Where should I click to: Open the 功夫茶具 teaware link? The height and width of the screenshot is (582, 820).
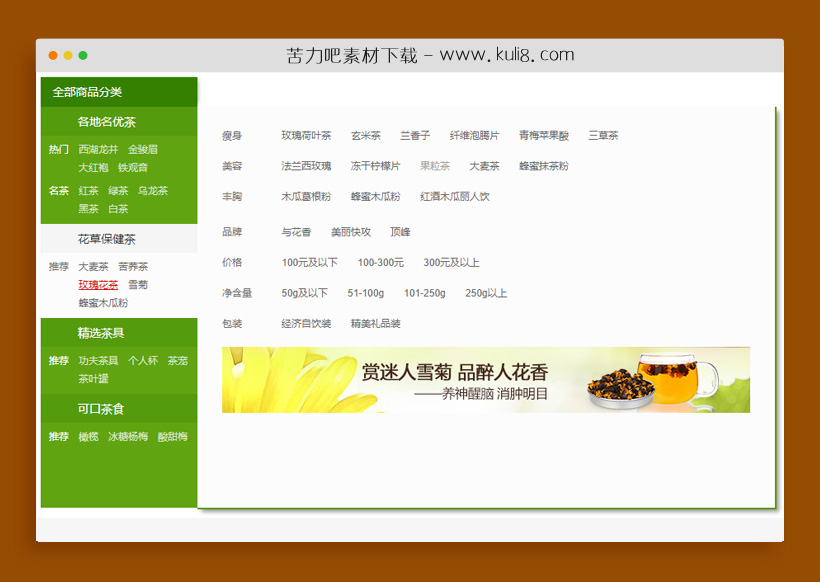coord(98,360)
